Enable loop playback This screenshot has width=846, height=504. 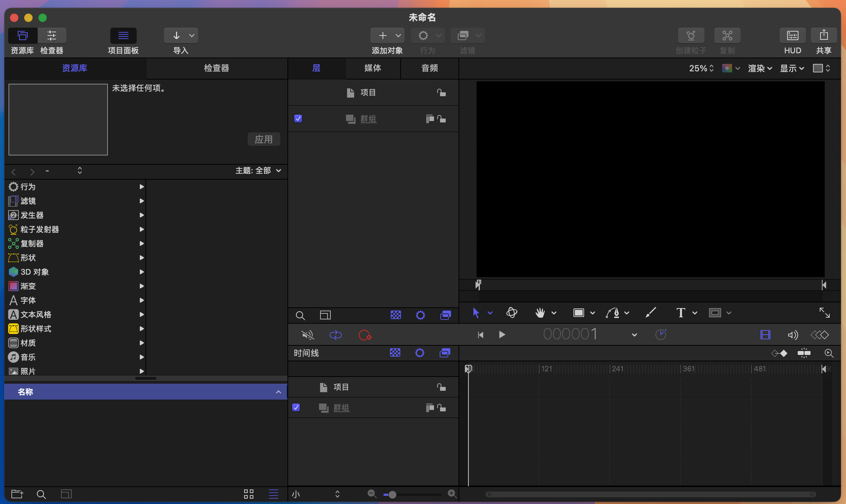335,335
